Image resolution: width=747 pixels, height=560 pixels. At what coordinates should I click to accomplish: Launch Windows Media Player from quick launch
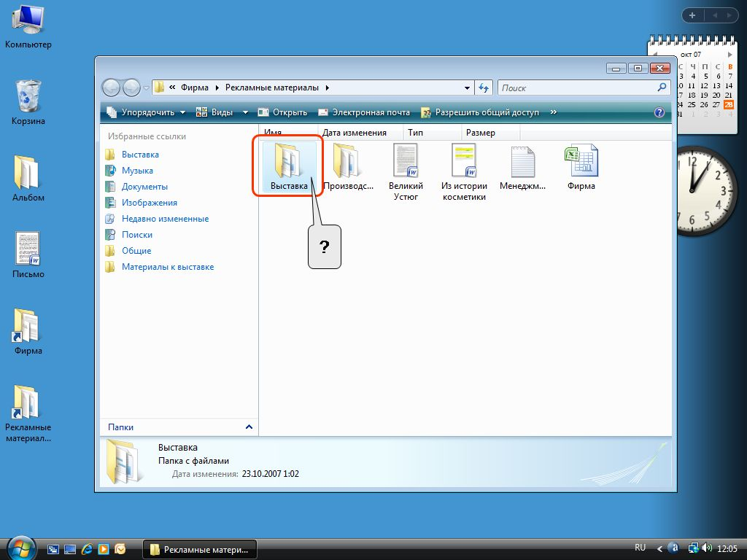coord(104,549)
